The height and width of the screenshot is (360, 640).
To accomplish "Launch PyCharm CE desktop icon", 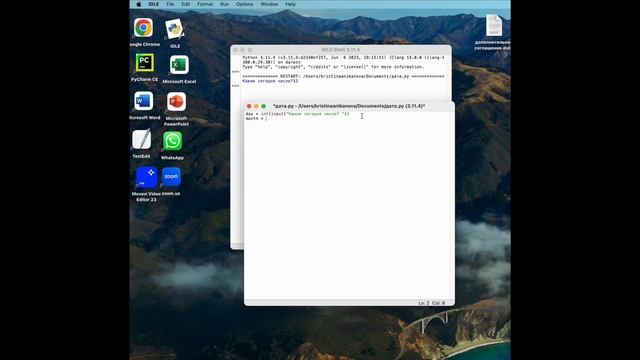I will point(144,63).
